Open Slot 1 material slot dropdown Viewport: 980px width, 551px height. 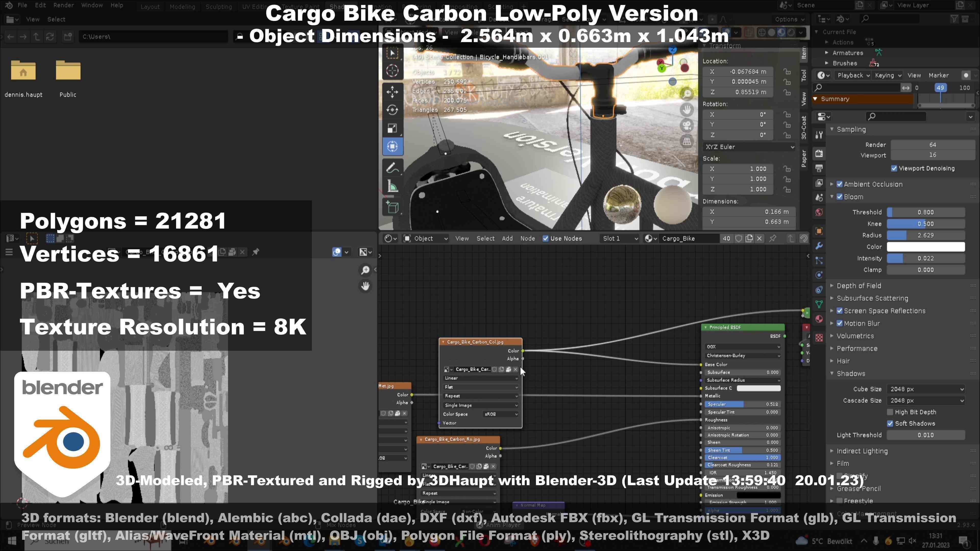tap(620, 239)
